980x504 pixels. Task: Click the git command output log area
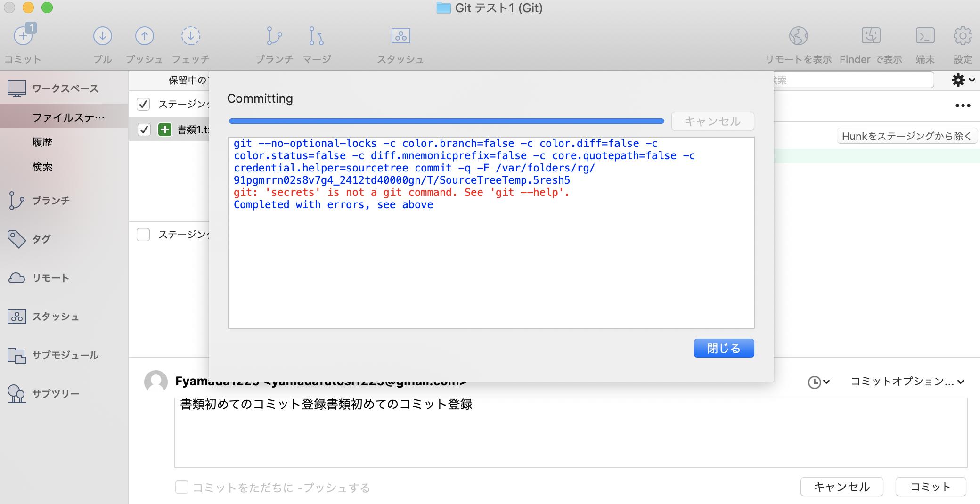pyautogui.click(x=491, y=233)
